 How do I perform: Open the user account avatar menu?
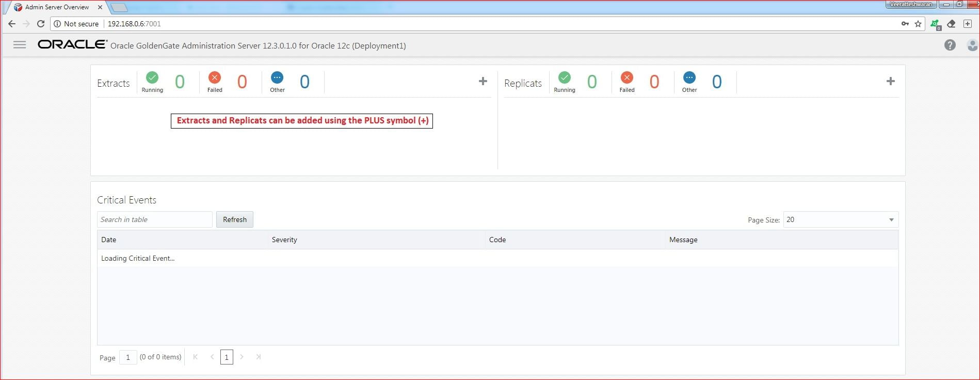coord(972,45)
